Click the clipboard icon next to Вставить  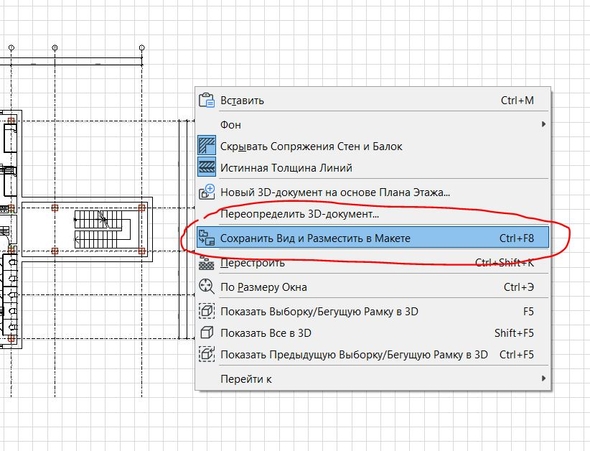(x=206, y=100)
